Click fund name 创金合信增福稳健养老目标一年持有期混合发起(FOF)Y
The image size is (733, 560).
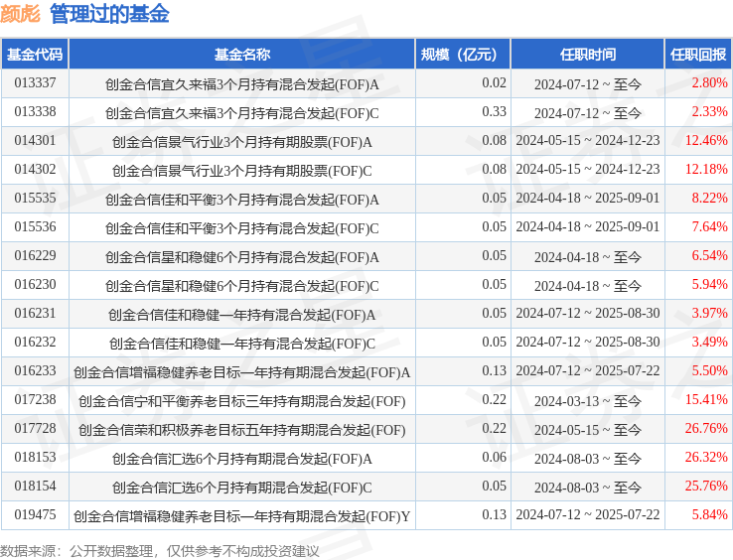click(242, 516)
